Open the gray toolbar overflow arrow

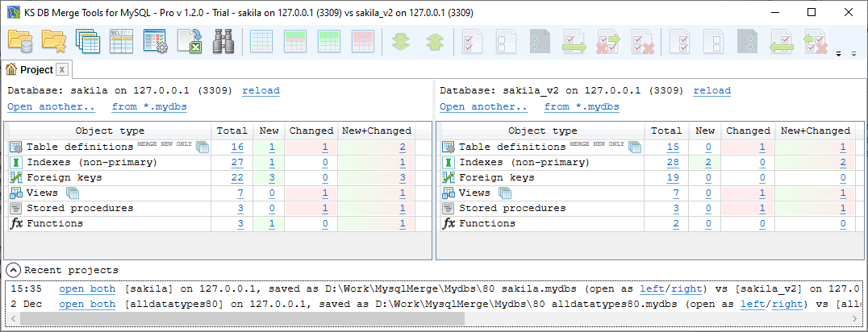point(853,54)
